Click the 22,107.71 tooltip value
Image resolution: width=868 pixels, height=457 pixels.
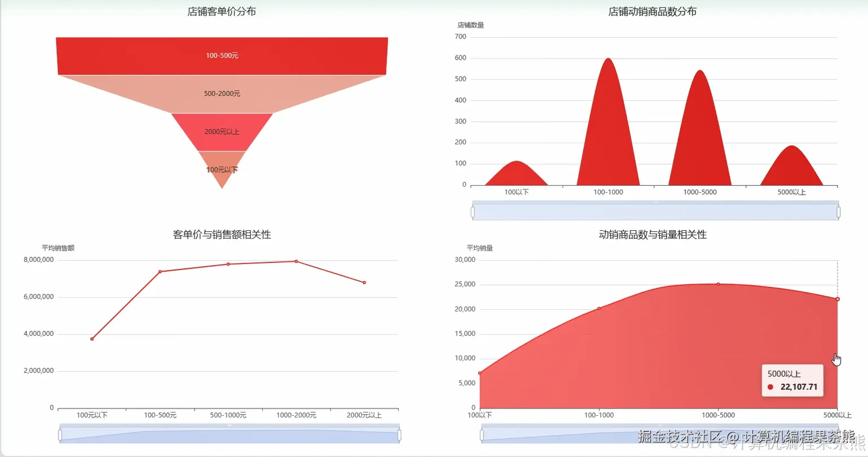point(799,387)
